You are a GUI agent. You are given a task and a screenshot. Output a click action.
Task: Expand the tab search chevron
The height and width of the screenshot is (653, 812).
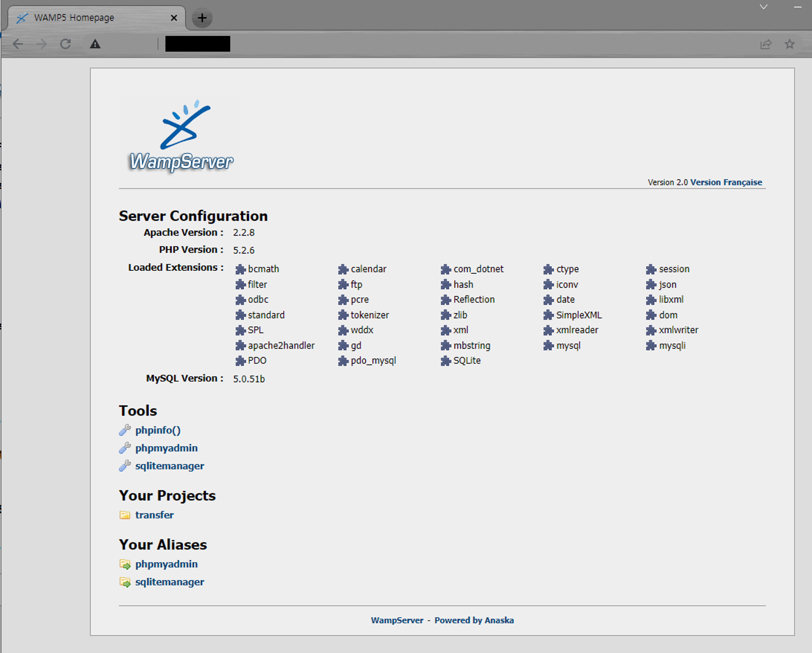coord(763,7)
